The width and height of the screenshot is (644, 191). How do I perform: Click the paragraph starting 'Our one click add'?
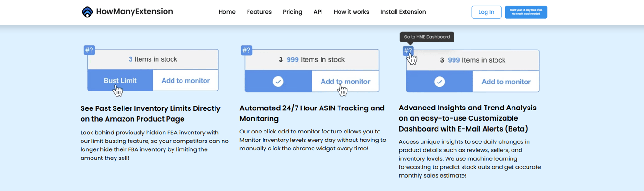(313, 140)
